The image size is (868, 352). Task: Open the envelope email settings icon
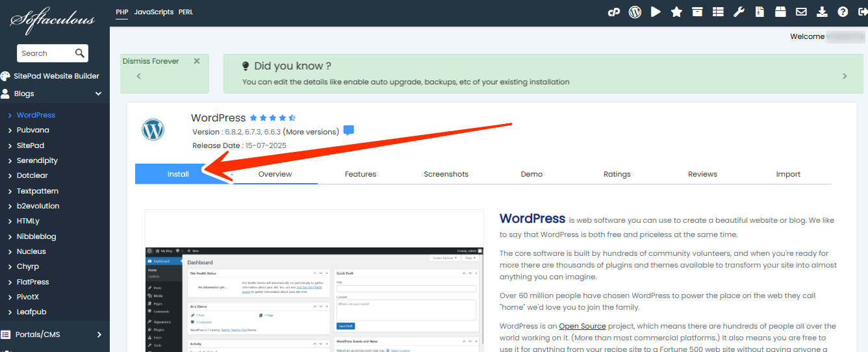click(x=801, y=12)
